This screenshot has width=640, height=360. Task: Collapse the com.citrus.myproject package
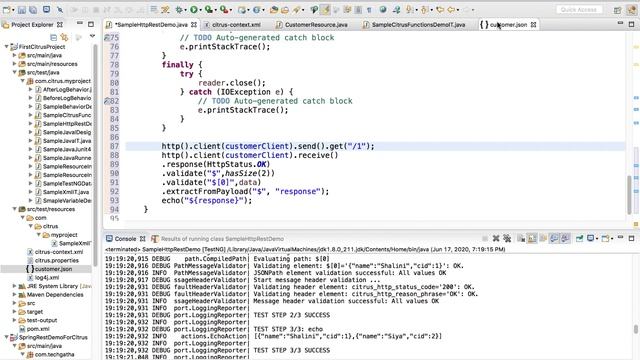(x=22, y=81)
